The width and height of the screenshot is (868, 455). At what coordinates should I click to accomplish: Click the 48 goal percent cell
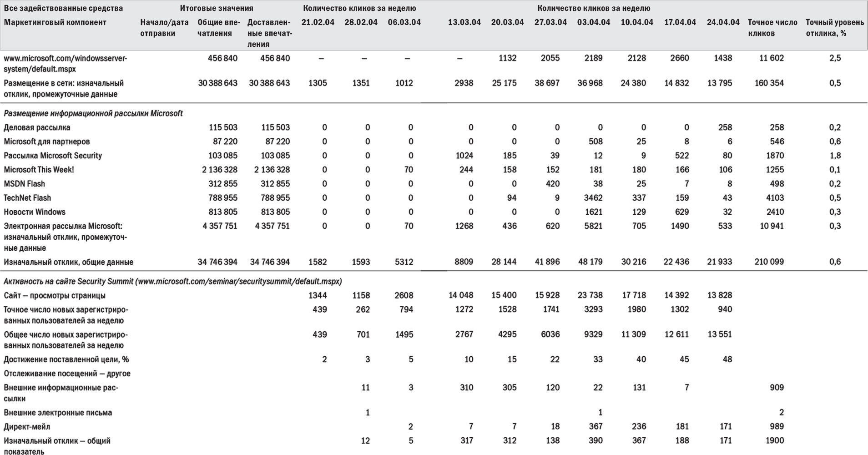pos(727,359)
